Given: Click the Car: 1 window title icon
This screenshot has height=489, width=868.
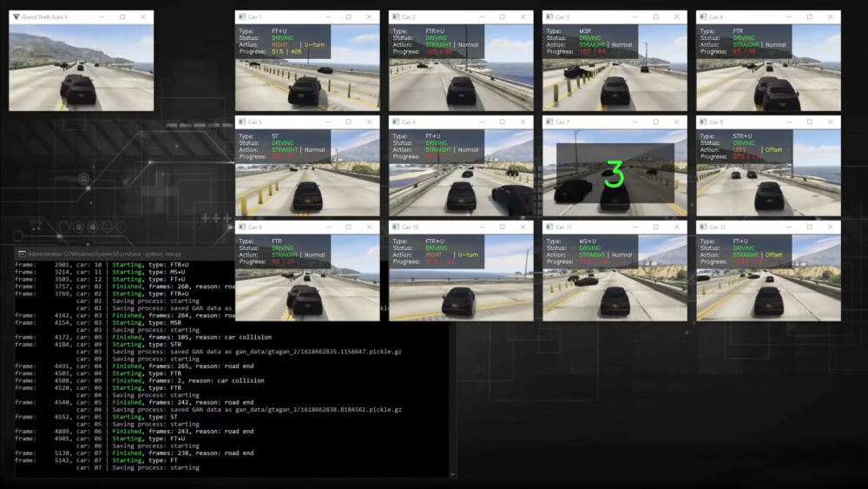Looking at the screenshot, I should pos(242,17).
